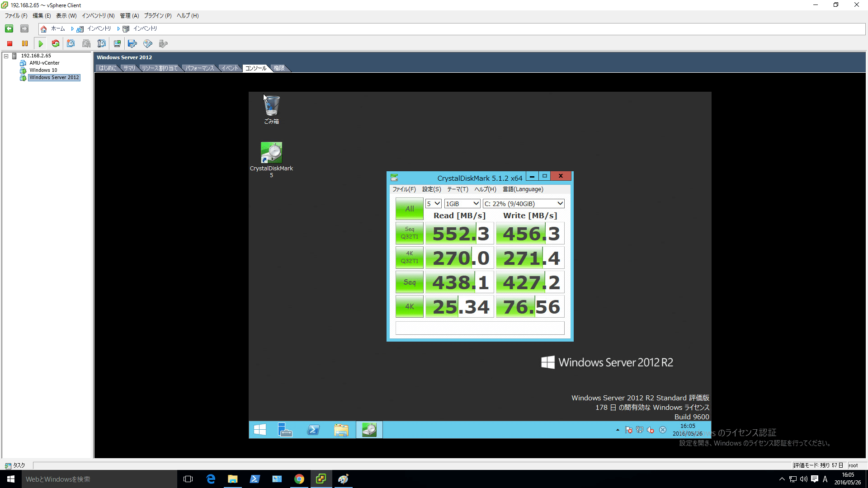Switch to the はじめに tab
The height and width of the screenshot is (488, 868).
[x=108, y=68]
